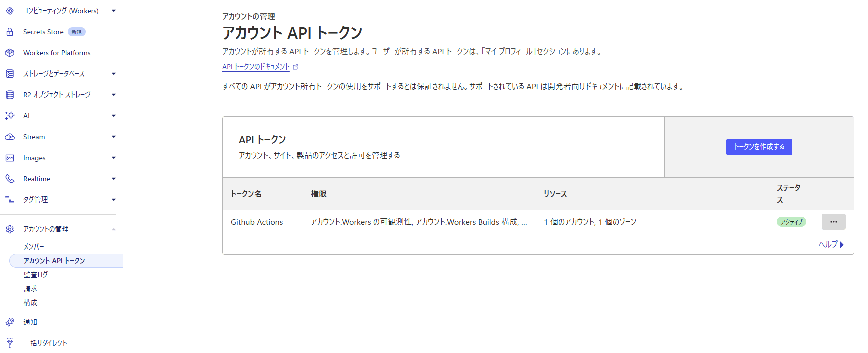Click the ストレージとデータベース database icon
868x353 pixels.
click(10, 74)
